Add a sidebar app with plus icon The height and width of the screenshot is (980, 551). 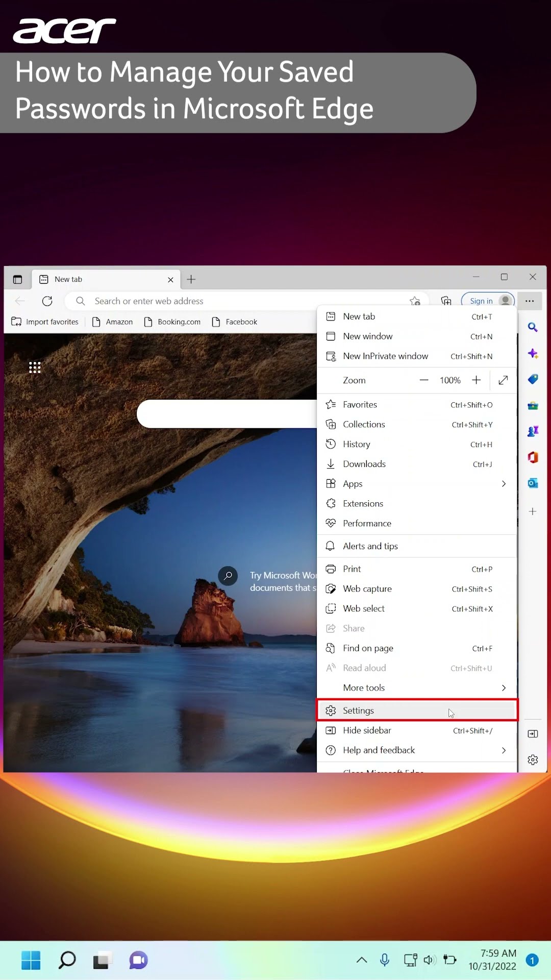tap(533, 511)
